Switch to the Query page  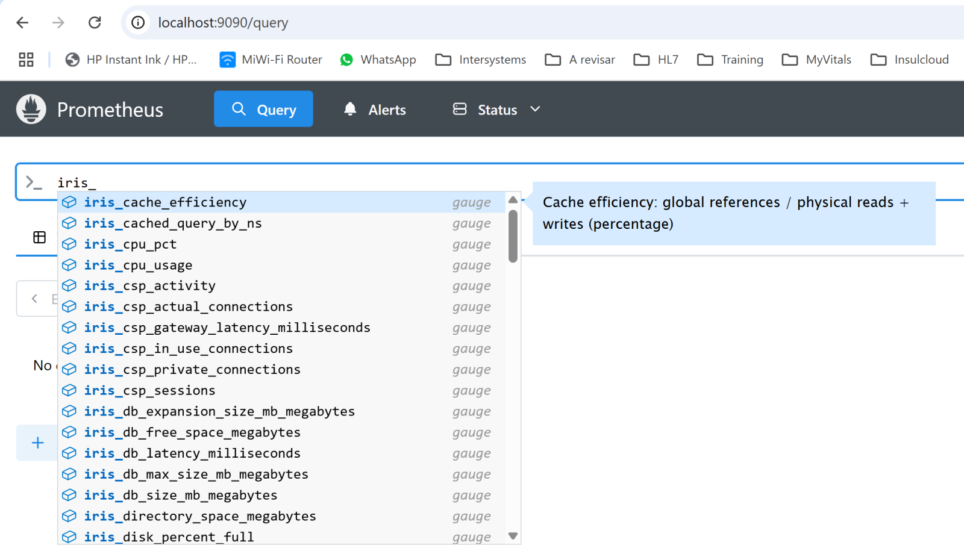click(263, 110)
